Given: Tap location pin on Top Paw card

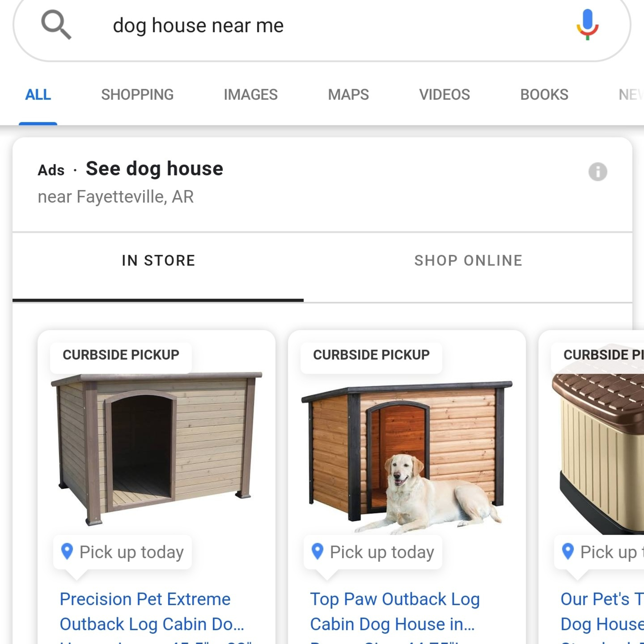Looking at the screenshot, I should pyautogui.click(x=317, y=551).
